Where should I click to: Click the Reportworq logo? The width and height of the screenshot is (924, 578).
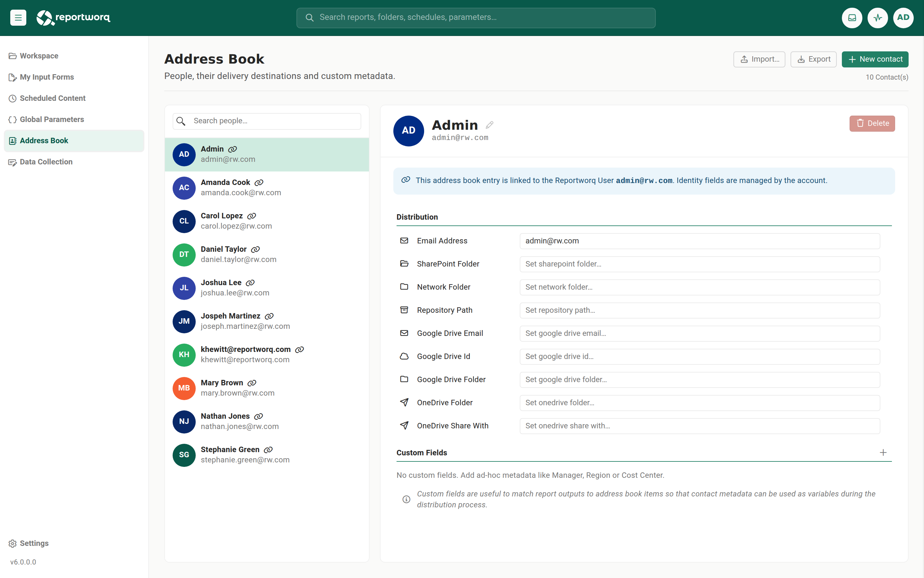[x=73, y=18]
